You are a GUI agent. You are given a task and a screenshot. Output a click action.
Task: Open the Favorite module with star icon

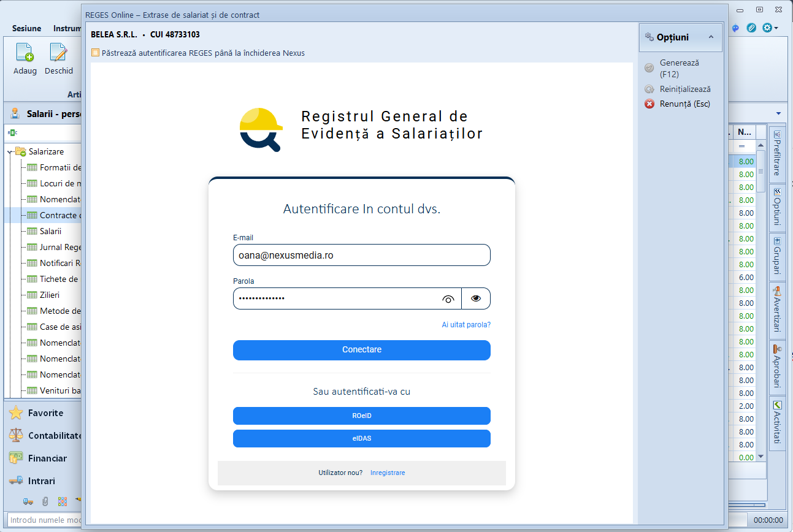click(17, 413)
